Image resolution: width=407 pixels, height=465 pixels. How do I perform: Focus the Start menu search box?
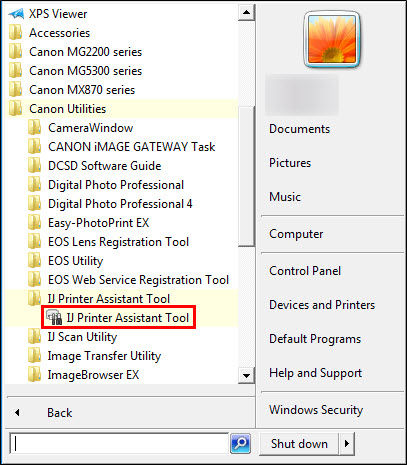[x=119, y=443]
